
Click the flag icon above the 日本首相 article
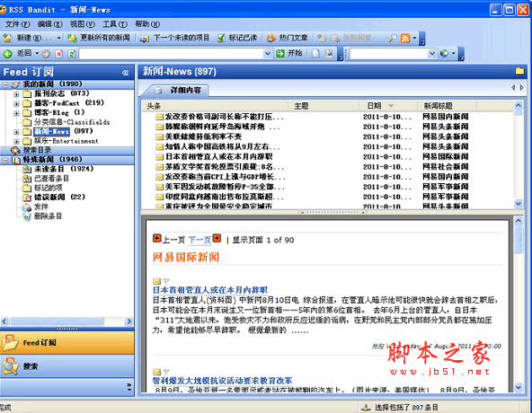pos(166,281)
